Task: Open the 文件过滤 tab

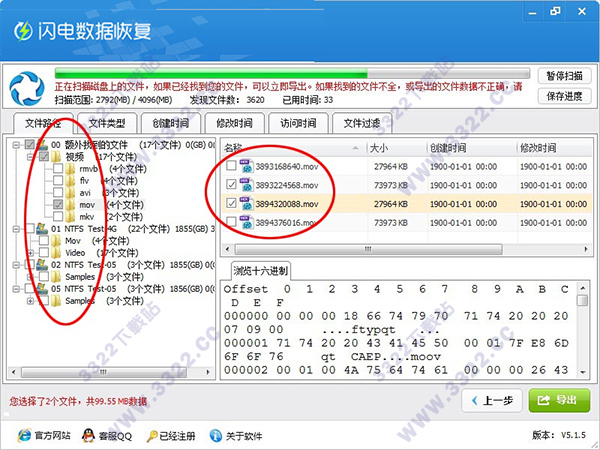Action: pyautogui.click(x=362, y=123)
